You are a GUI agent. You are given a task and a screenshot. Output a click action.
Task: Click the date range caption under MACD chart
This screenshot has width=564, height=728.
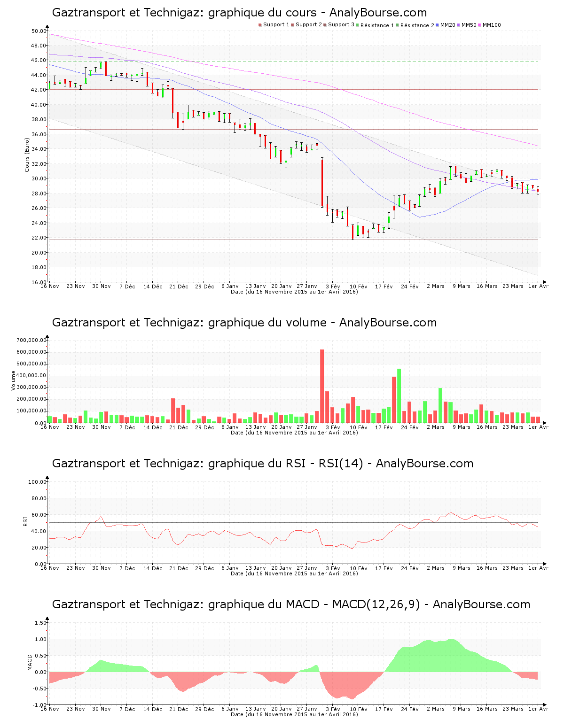pyautogui.click(x=294, y=714)
